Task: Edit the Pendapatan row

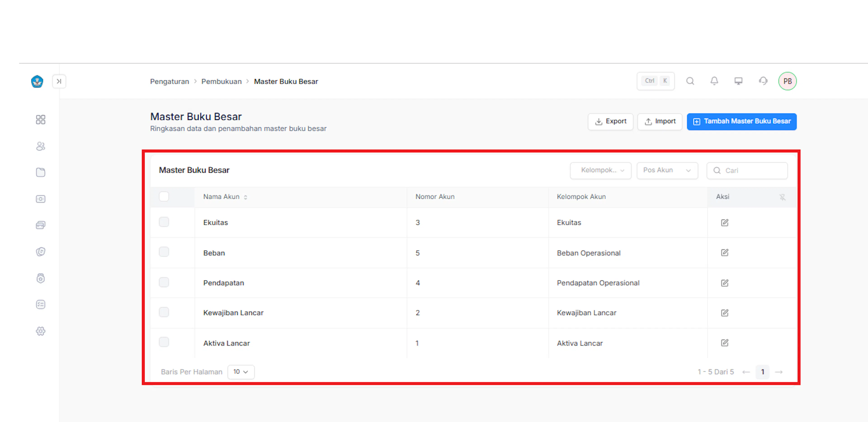Action: pos(725,283)
